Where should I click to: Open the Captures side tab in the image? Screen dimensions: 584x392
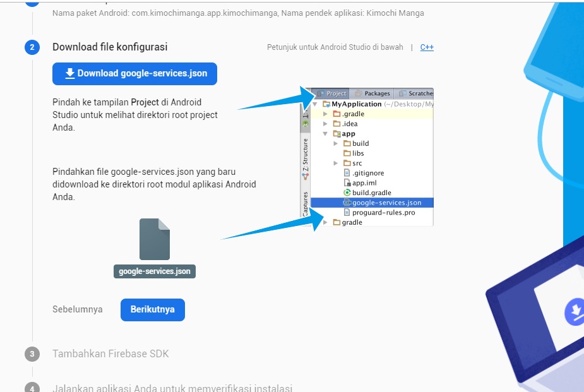(306, 203)
